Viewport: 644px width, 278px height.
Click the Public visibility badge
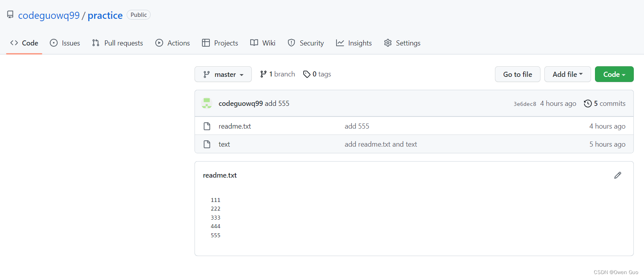coord(138,15)
